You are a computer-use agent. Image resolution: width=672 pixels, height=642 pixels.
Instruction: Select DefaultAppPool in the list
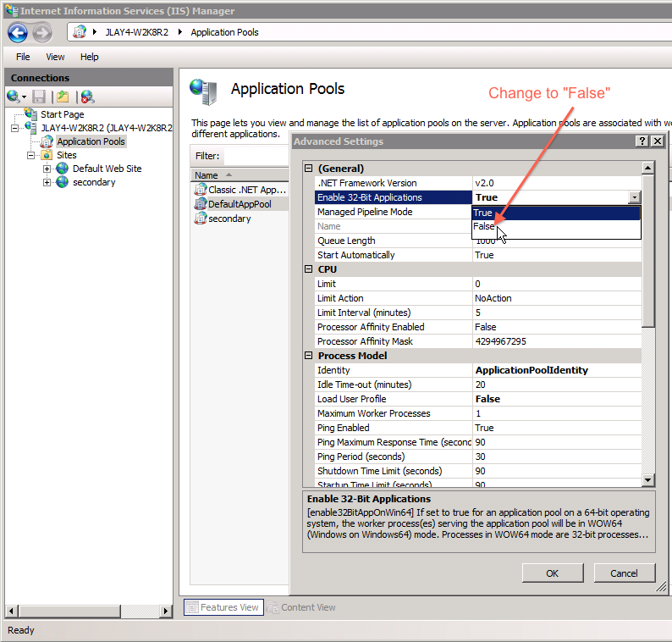(x=241, y=204)
